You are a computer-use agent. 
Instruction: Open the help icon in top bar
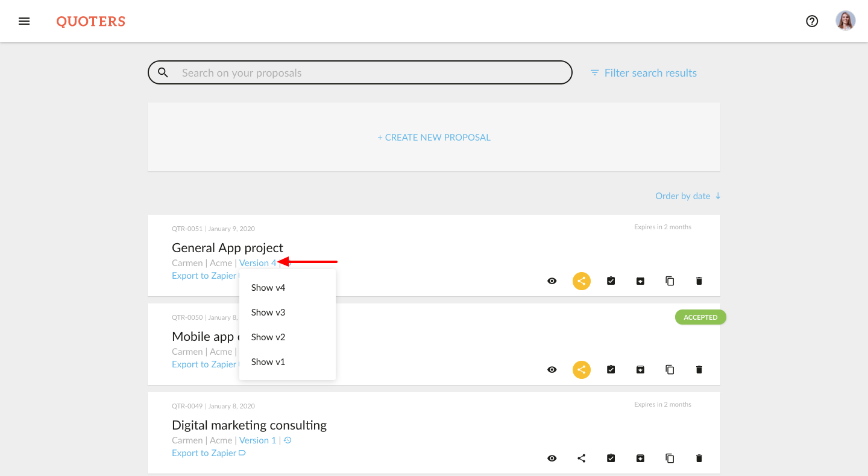[811, 21]
